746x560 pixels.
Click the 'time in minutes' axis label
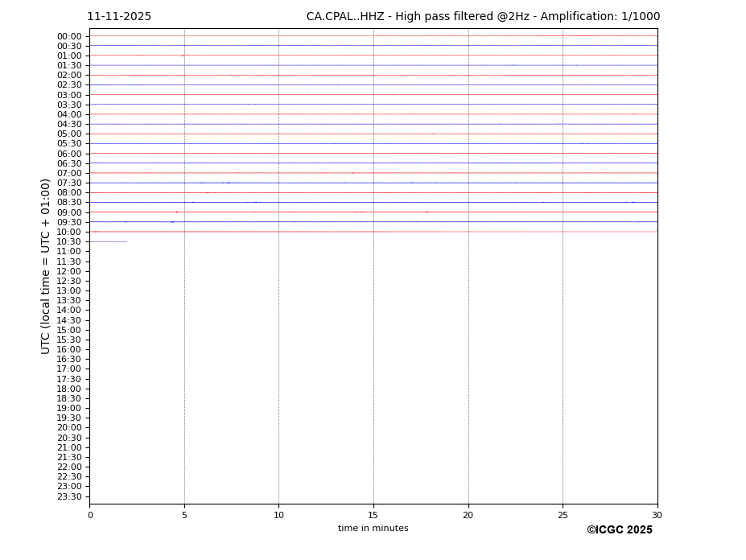[x=373, y=529]
